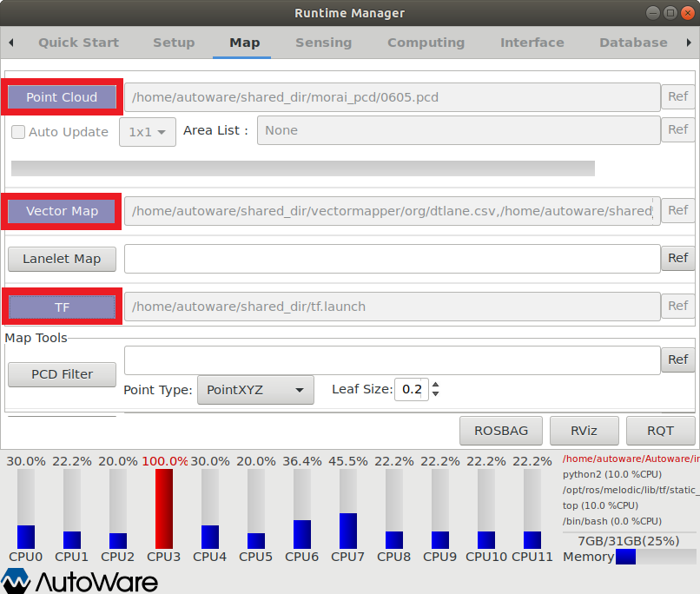Switch to the Sensing tab
Image resolution: width=700 pixels, height=594 pixels.
(x=323, y=43)
